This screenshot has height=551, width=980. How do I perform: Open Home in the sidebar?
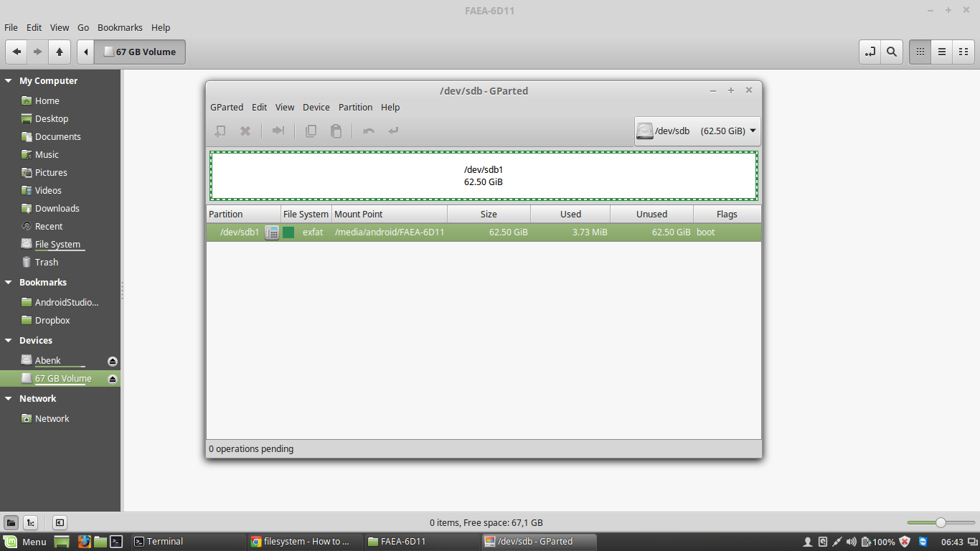click(x=47, y=101)
